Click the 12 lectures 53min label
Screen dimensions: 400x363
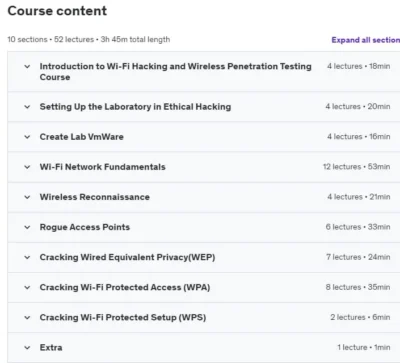[357, 167]
